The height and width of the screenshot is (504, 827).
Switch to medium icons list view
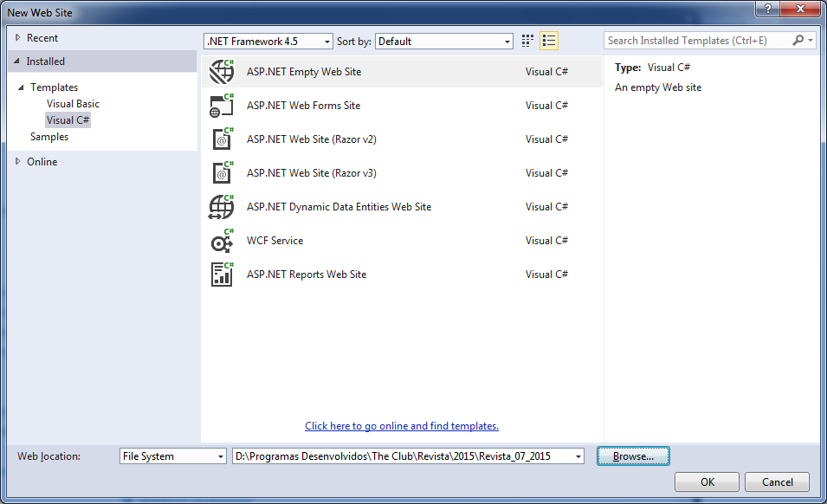pos(549,41)
